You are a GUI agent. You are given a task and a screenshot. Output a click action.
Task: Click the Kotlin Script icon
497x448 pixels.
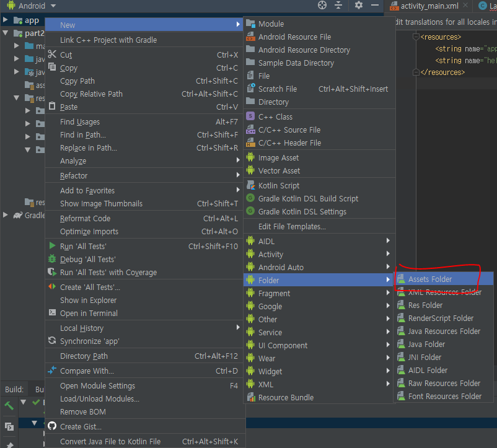(250, 185)
